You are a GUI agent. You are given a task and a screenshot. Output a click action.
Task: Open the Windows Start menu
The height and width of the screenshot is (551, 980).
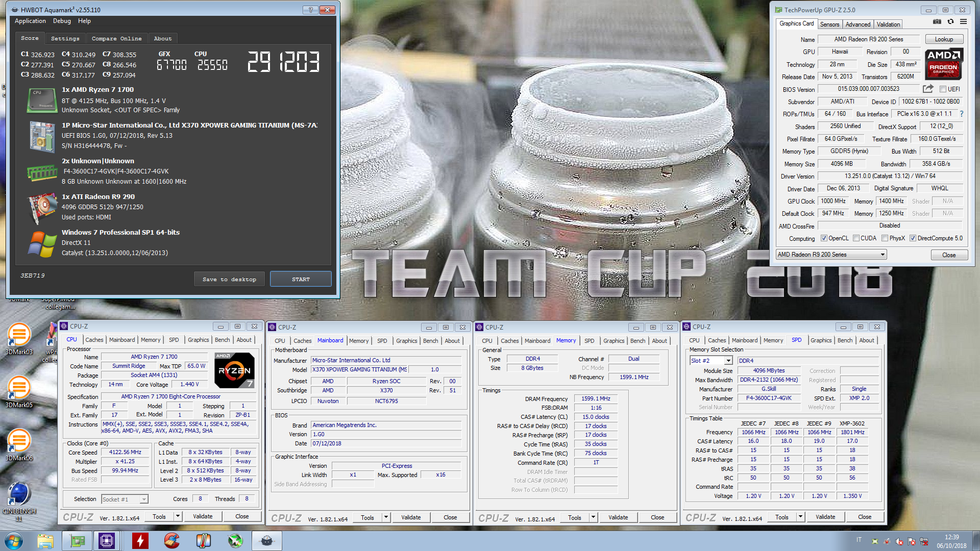pyautogui.click(x=14, y=541)
